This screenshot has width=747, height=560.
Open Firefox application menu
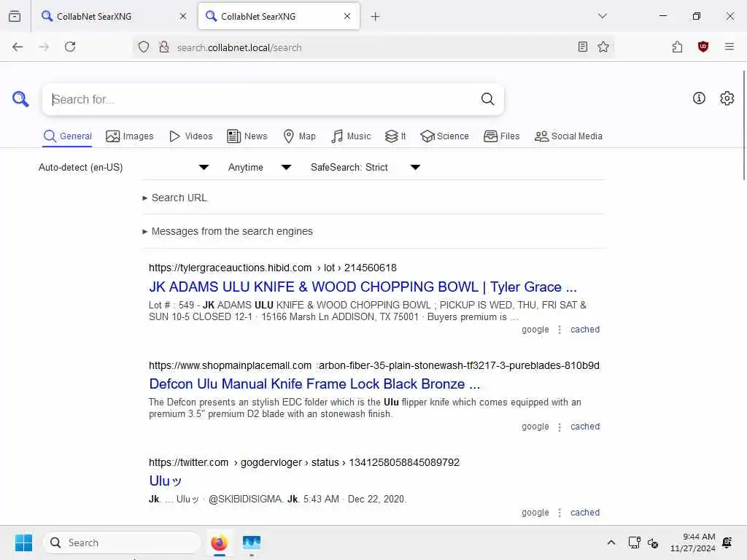coord(729,47)
